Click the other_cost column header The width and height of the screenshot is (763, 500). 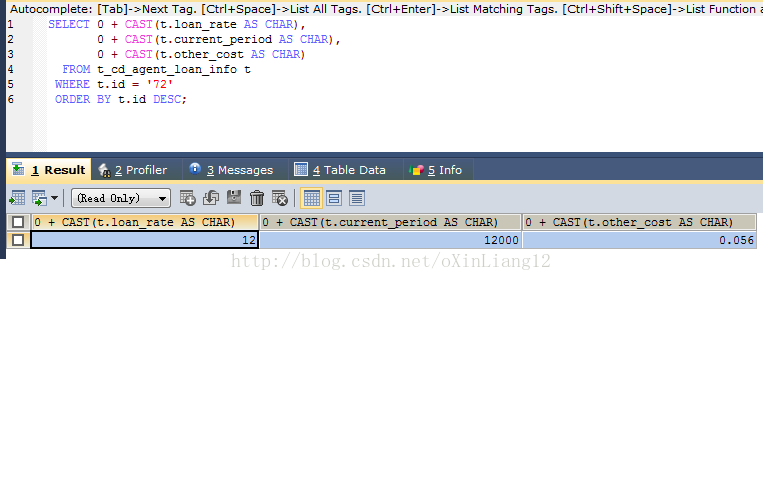639,222
